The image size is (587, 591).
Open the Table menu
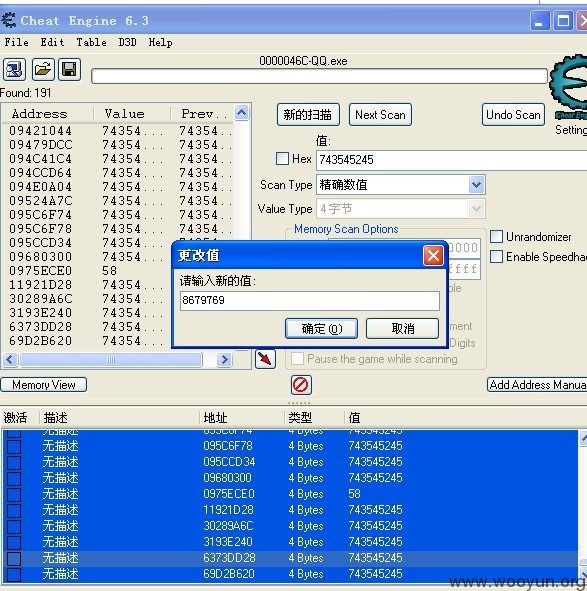coord(91,42)
